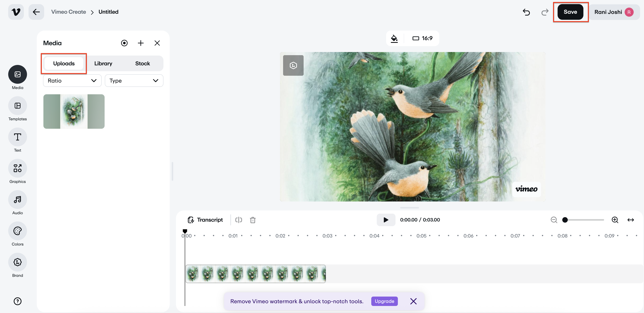Click the background fill color icon
644x313 pixels.
click(x=394, y=38)
